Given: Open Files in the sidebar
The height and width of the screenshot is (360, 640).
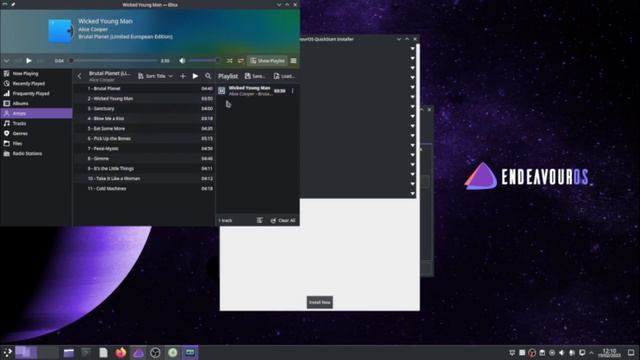Looking at the screenshot, I should pyautogui.click(x=36, y=144).
